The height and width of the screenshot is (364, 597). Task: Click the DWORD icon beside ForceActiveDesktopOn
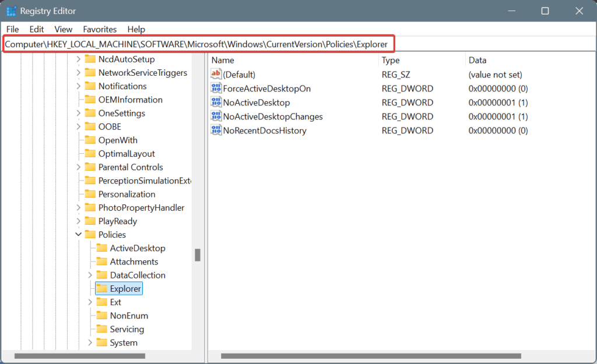coord(216,89)
